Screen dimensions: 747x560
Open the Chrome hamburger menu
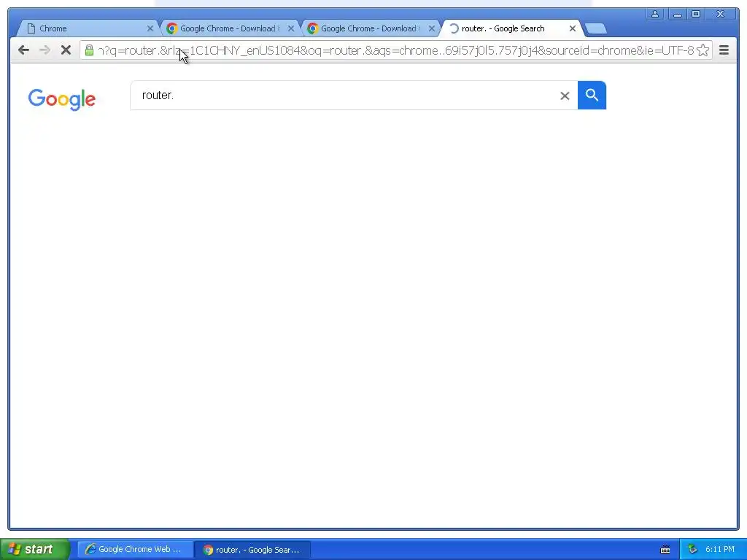click(x=724, y=50)
